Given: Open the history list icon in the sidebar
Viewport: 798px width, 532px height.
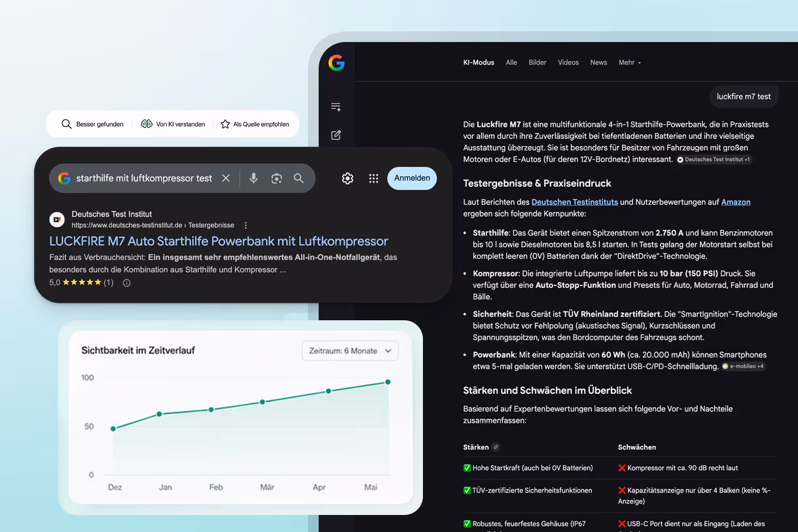Looking at the screenshot, I should (x=336, y=107).
